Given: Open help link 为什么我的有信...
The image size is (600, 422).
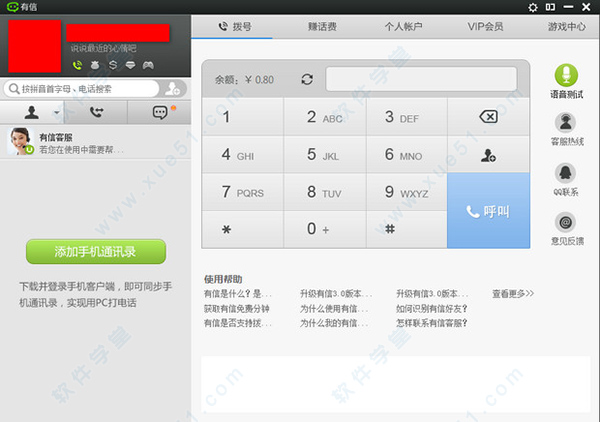Looking at the screenshot, I should click(x=334, y=323).
